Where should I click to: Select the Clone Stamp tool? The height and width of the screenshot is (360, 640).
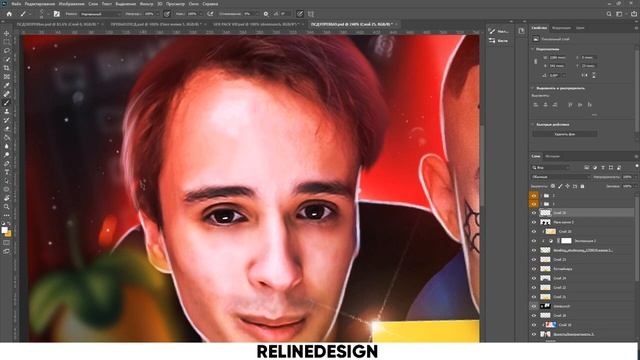coord(7,111)
